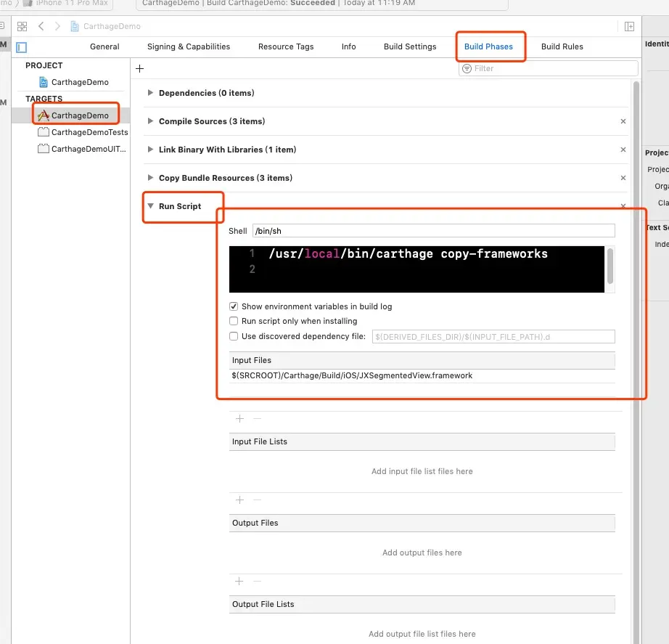Image resolution: width=669 pixels, height=644 pixels.
Task: Add an editor with the split icon
Action: click(x=629, y=26)
